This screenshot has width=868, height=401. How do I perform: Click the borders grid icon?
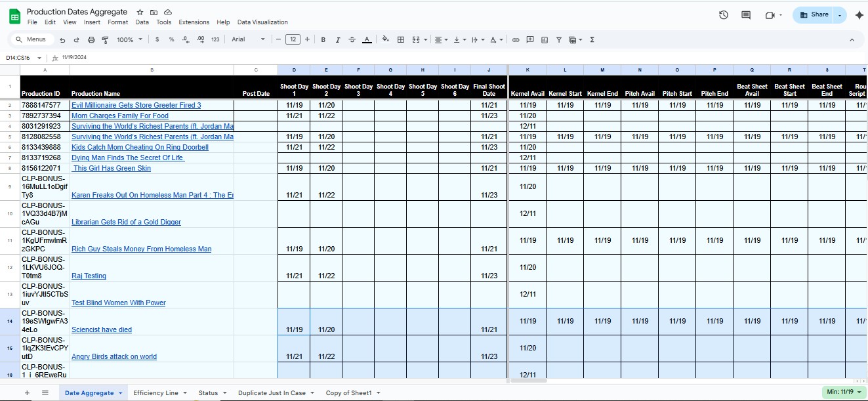click(401, 40)
